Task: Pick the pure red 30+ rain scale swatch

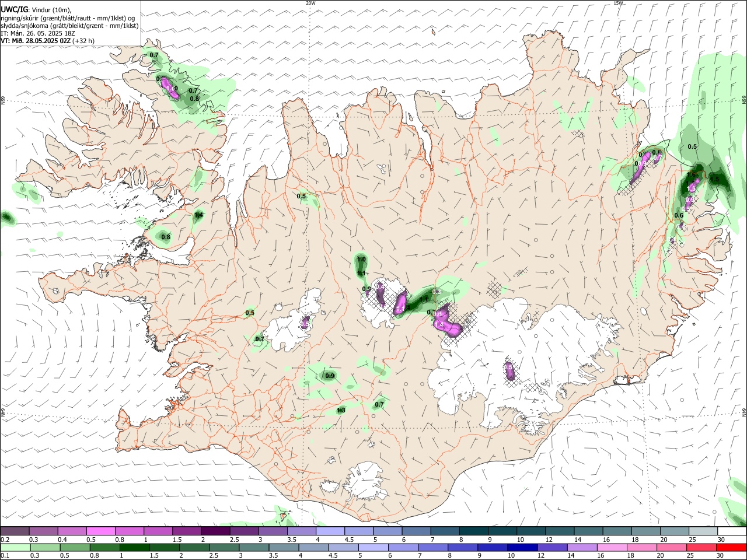Action: (732, 548)
